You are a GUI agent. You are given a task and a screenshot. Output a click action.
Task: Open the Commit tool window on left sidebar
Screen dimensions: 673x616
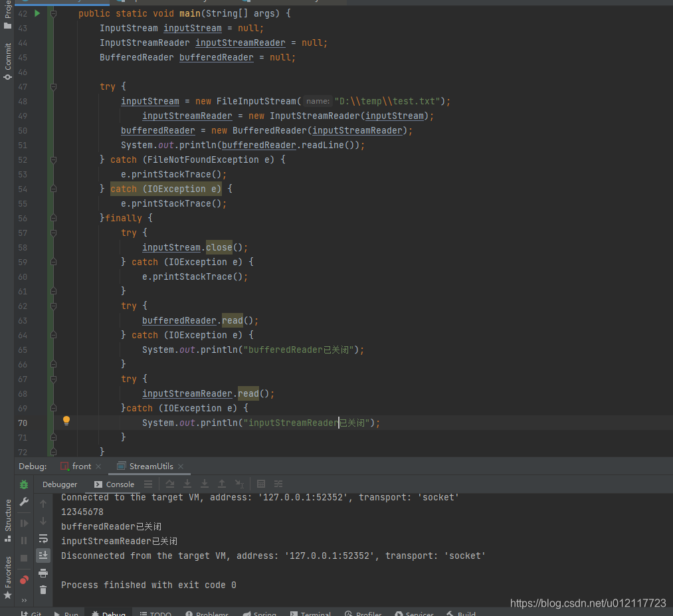pyautogui.click(x=7, y=61)
